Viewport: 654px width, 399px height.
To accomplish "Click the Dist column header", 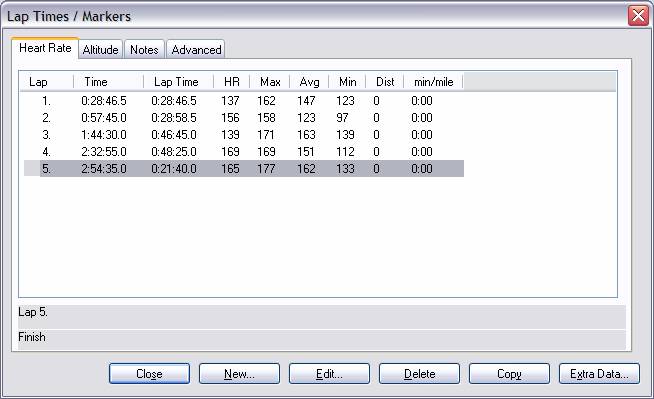I will tap(385, 82).
